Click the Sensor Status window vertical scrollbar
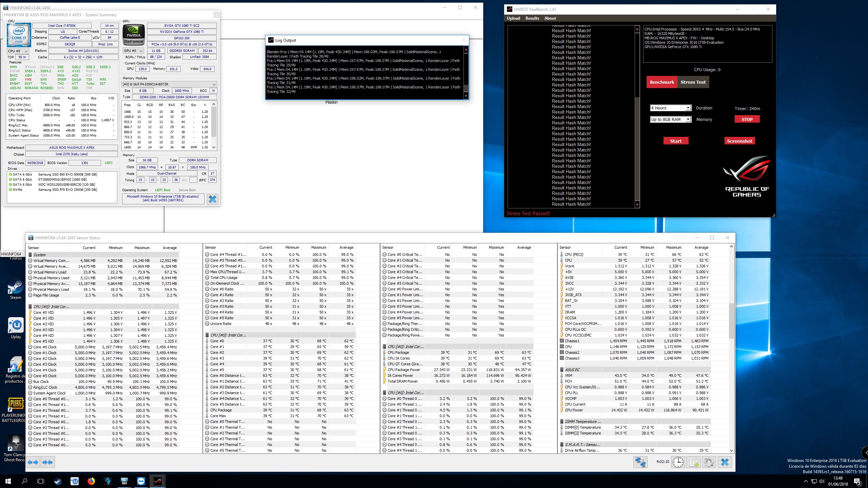Viewport: 868px width, 488px height. coord(731,348)
